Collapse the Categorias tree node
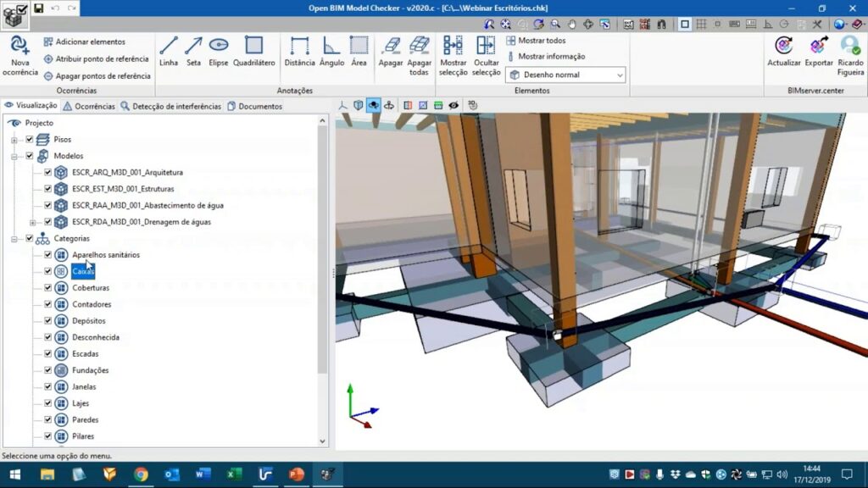The width and height of the screenshot is (868, 488). coord(14,239)
